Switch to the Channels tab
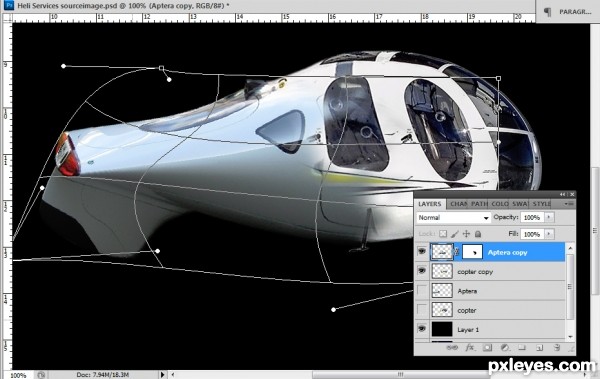 (458, 204)
